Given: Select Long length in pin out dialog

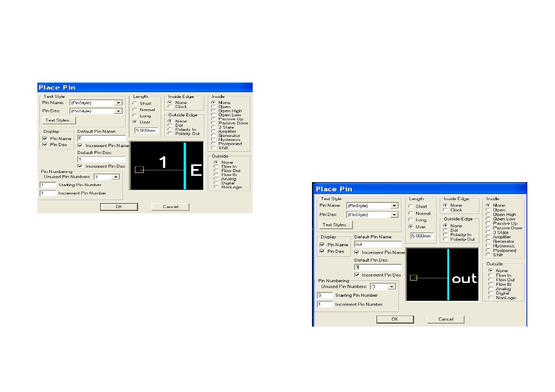Looking at the screenshot, I should point(411,220).
